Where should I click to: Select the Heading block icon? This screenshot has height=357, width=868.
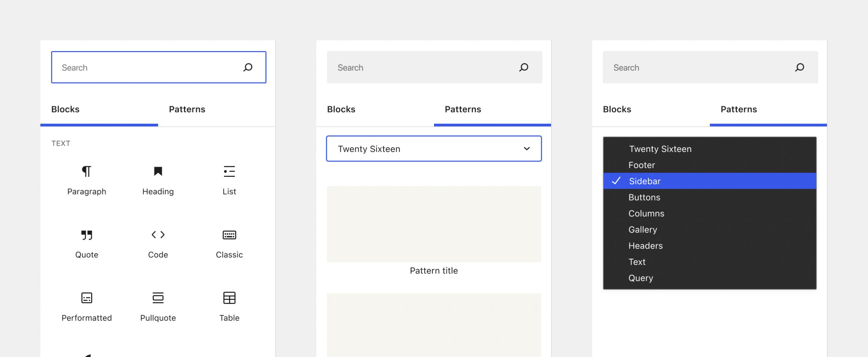coord(158,171)
